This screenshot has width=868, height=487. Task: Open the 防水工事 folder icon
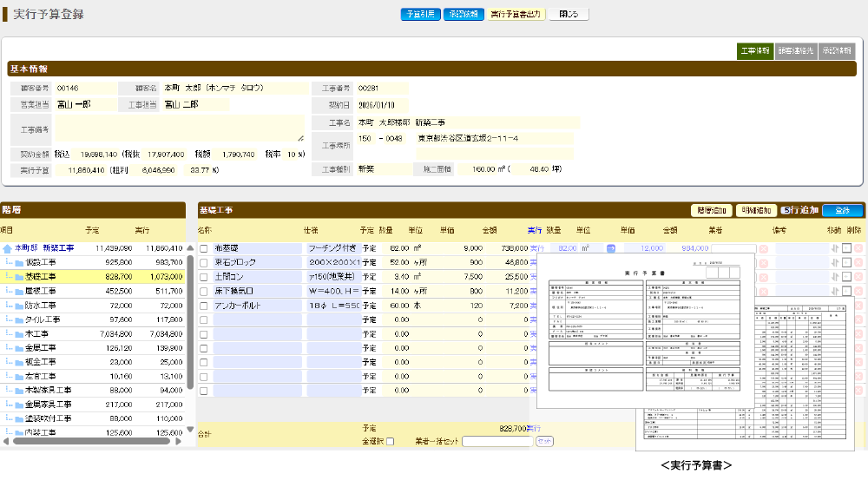click(x=19, y=306)
